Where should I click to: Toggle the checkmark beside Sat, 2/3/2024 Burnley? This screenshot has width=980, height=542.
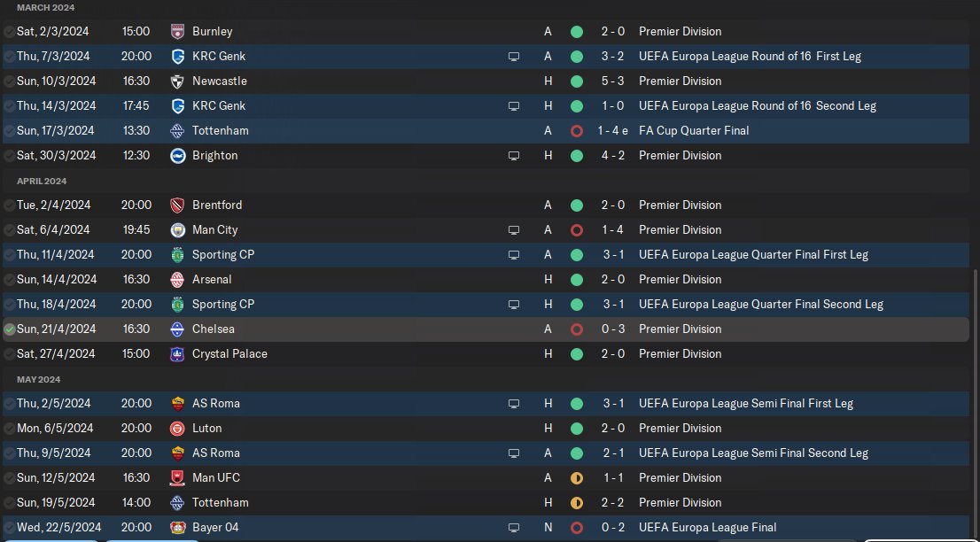tap(10, 31)
